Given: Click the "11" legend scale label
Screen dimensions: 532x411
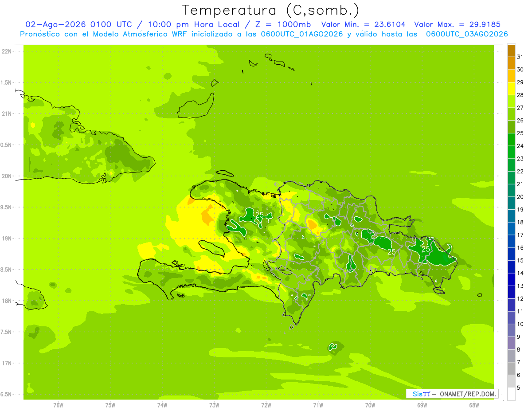Looking at the screenshot, I should point(520,311).
